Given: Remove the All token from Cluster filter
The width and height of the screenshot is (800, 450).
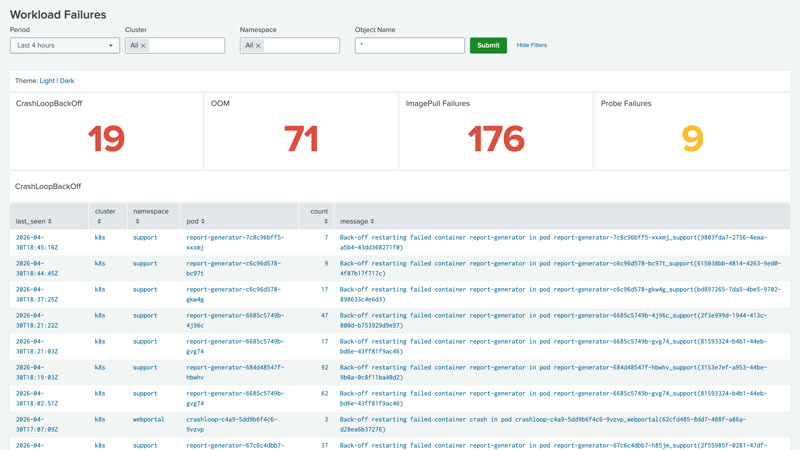Looking at the screenshot, I should pyautogui.click(x=143, y=46).
